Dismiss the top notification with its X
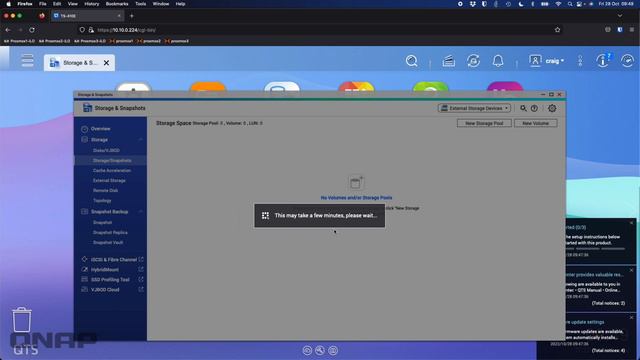Screen dimensions: 640x360 click(631, 223)
